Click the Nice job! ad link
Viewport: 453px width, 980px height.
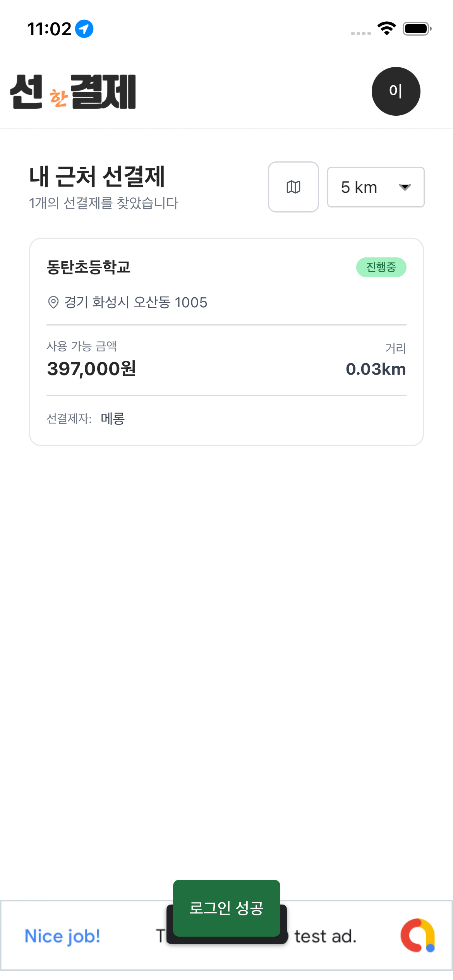point(62,936)
